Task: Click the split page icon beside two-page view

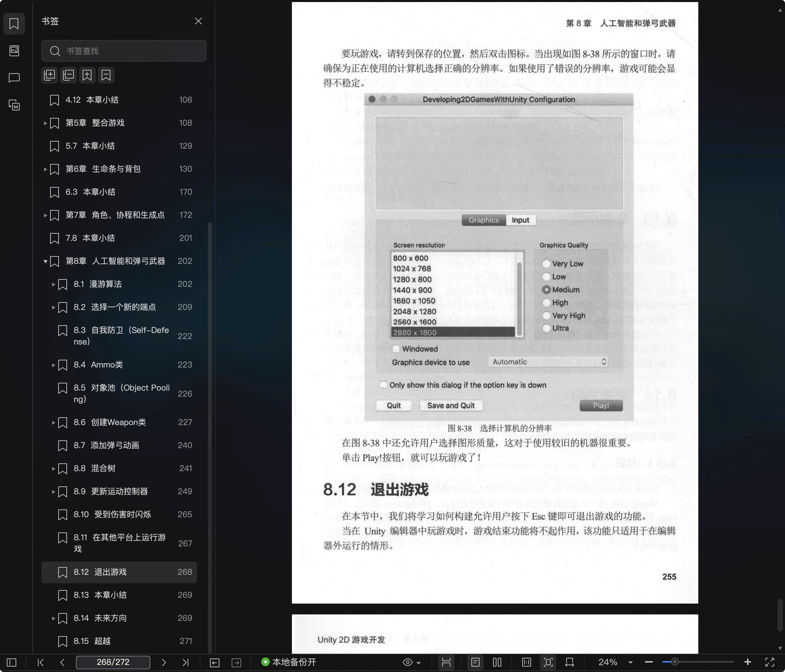Action: [527, 662]
